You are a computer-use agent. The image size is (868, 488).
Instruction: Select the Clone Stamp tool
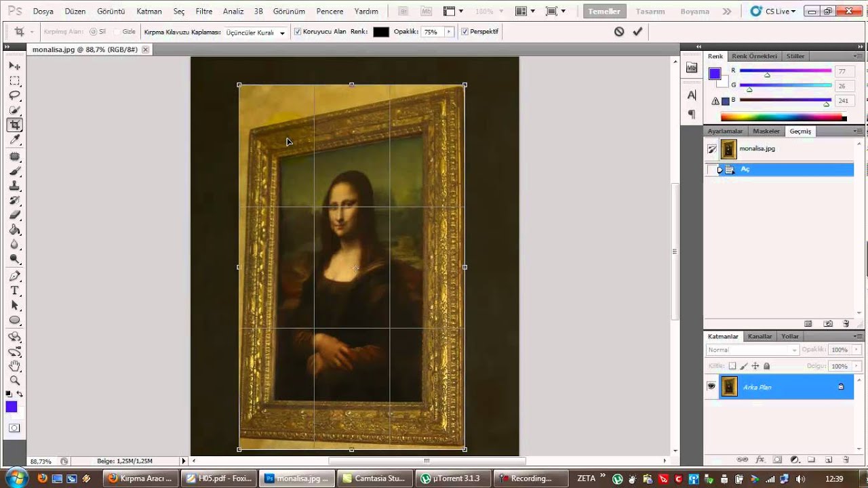click(x=14, y=186)
